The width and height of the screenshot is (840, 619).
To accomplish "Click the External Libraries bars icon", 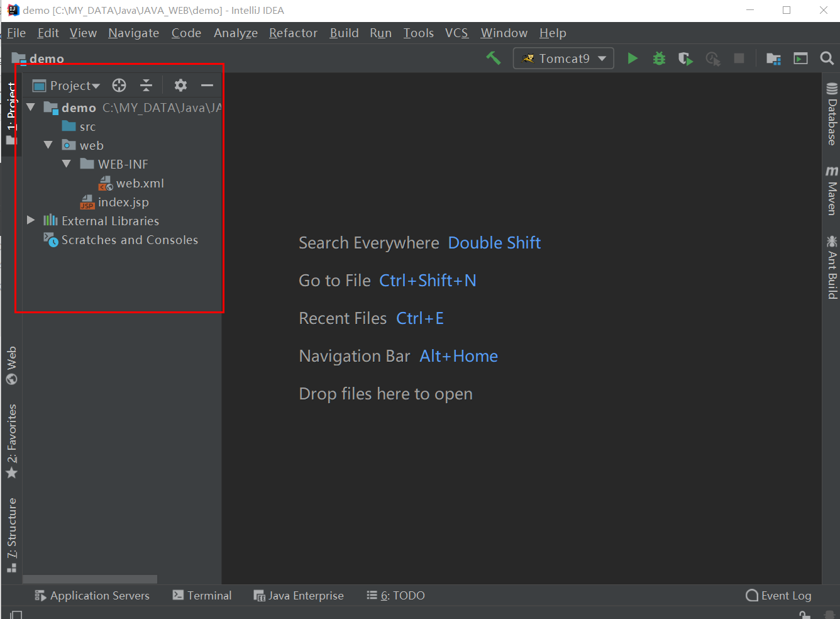I will pos(50,220).
